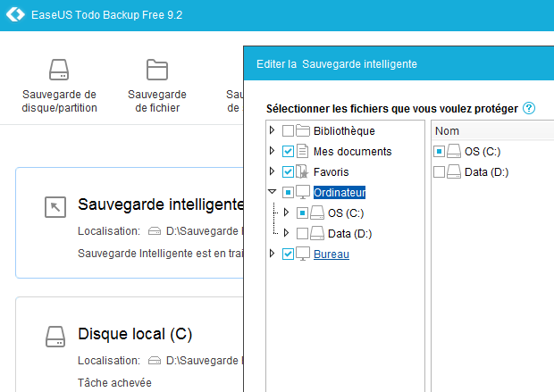The width and height of the screenshot is (554, 392).
Task: Toggle OS (C:) checkbox in Nom list
Action: (x=439, y=151)
